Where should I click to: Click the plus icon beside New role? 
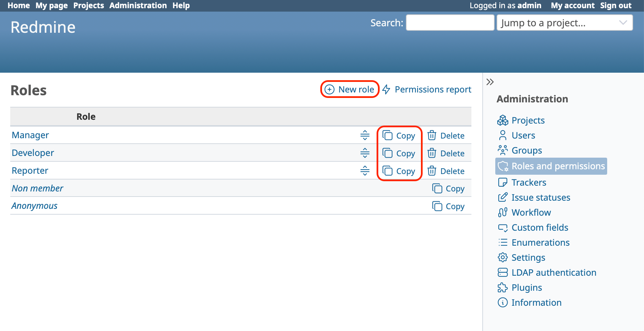329,89
